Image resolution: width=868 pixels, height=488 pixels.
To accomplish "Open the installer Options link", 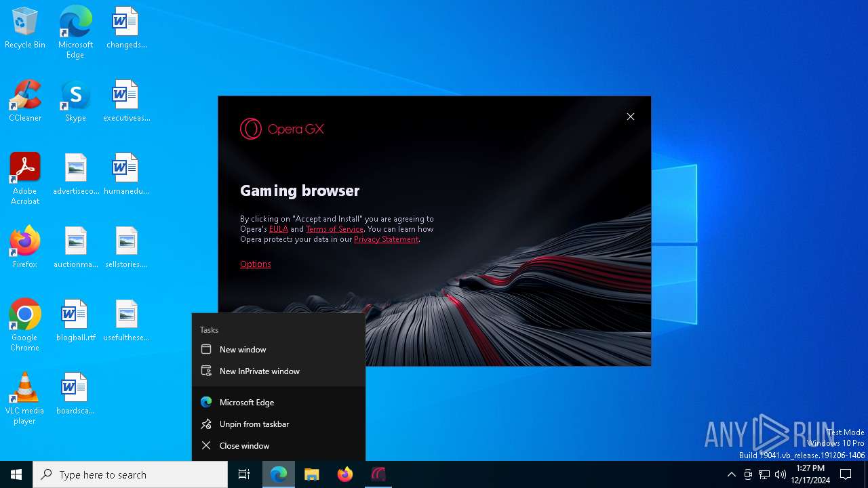I will (x=256, y=264).
